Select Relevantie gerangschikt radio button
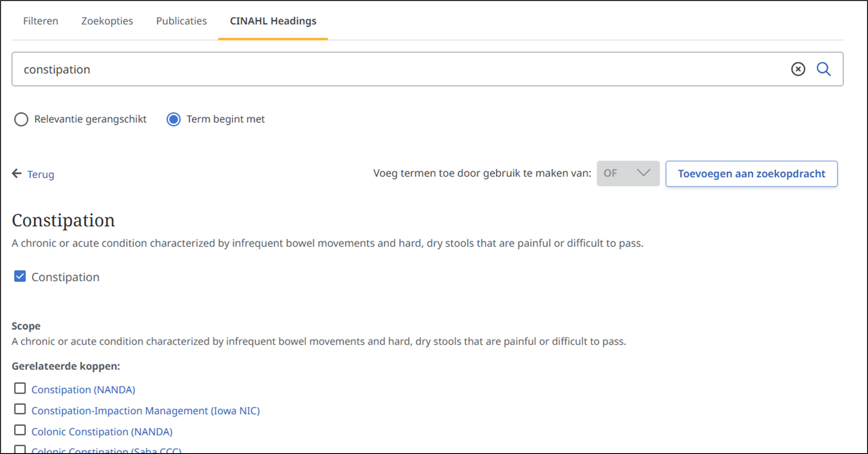This screenshot has height=454, width=868. (21, 119)
